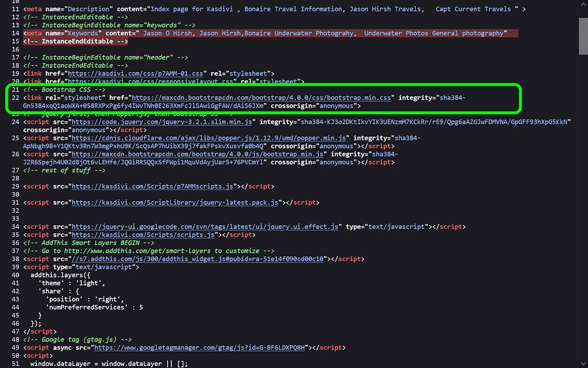Screen dimensions: 588x368
Task: Open the kasdivi.com Scripts/scripts.js link
Action: pos(143,235)
